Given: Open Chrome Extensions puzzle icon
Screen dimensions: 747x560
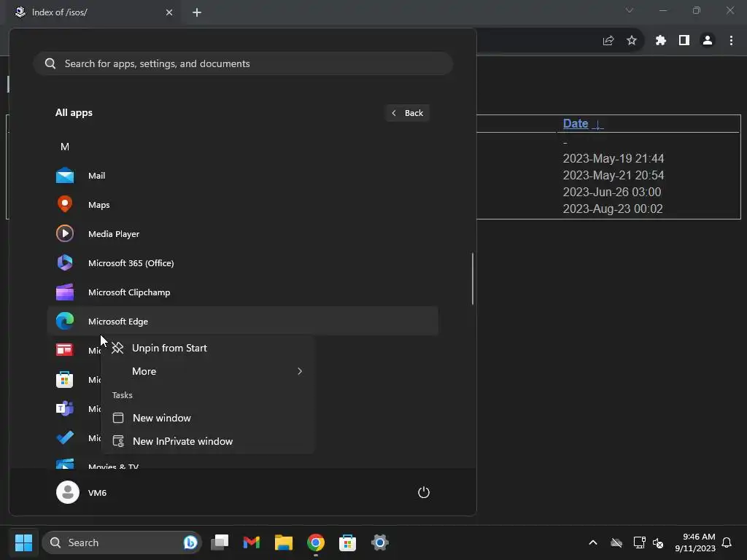Looking at the screenshot, I should [660, 41].
